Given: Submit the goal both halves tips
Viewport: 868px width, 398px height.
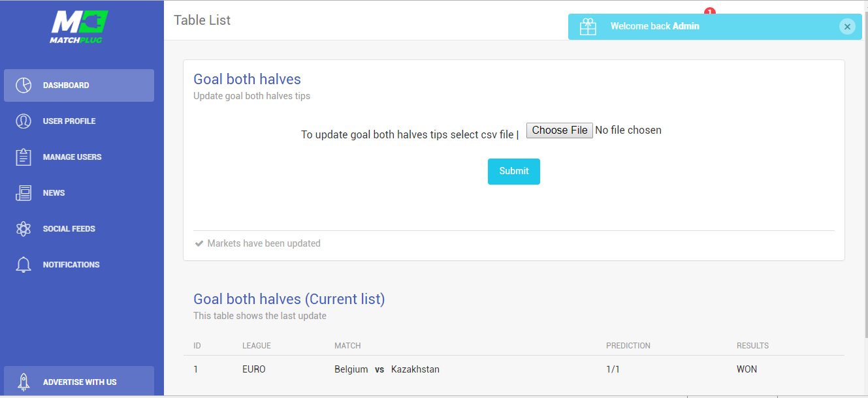Looking at the screenshot, I should click(x=513, y=172).
